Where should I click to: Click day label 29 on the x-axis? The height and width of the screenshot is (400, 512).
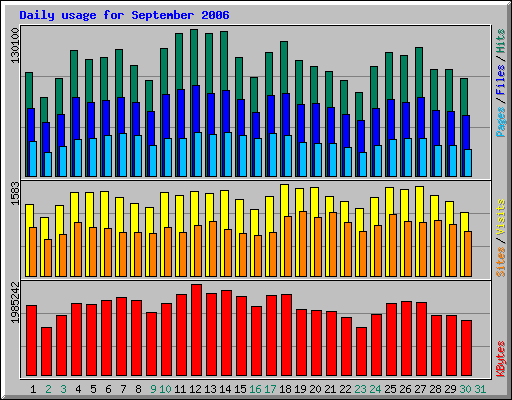tap(450, 389)
